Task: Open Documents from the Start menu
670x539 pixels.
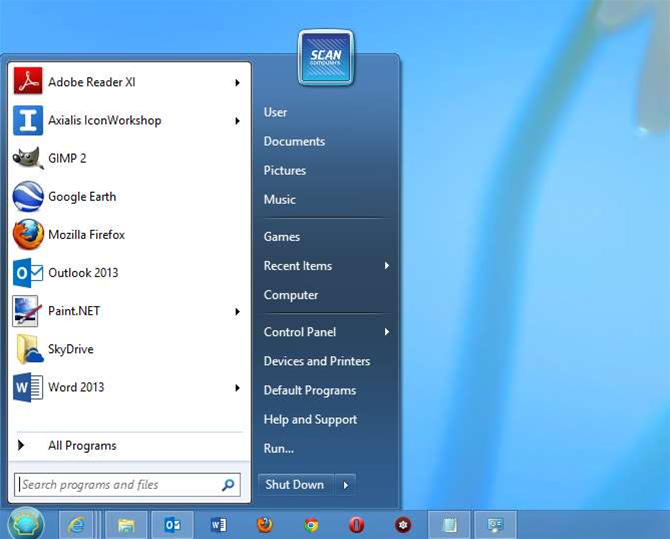Action: click(x=294, y=141)
